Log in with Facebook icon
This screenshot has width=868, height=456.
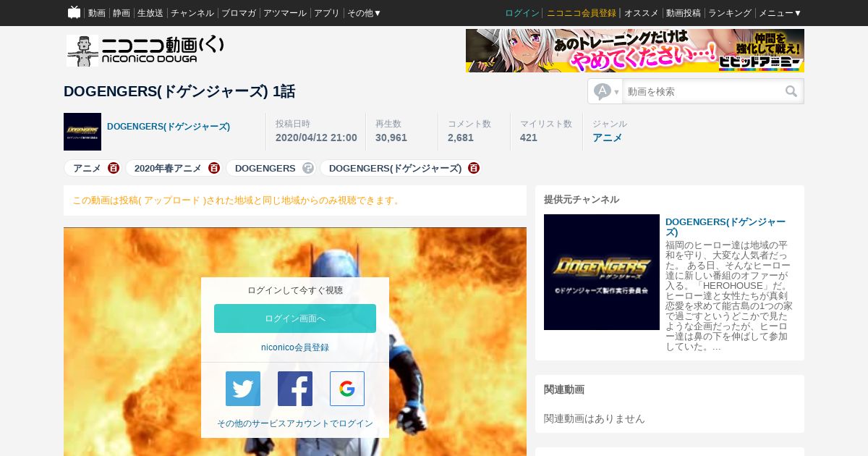coord(295,389)
